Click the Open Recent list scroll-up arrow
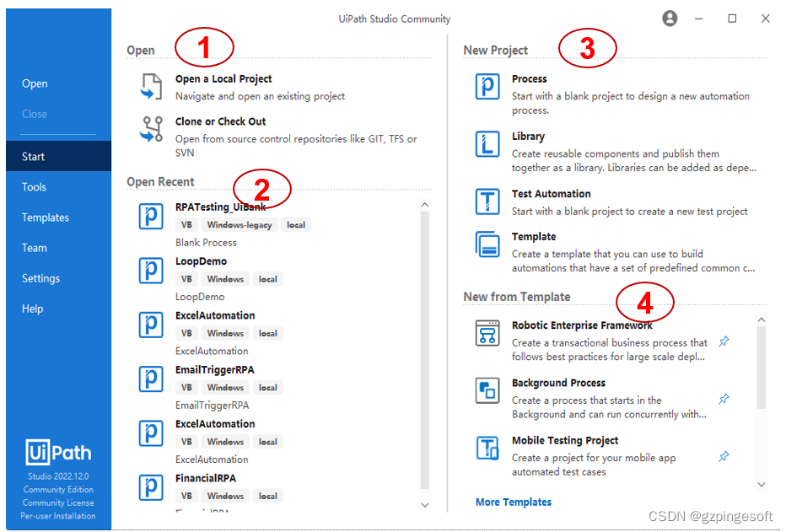Viewport: 786px width, 532px height. [424, 205]
